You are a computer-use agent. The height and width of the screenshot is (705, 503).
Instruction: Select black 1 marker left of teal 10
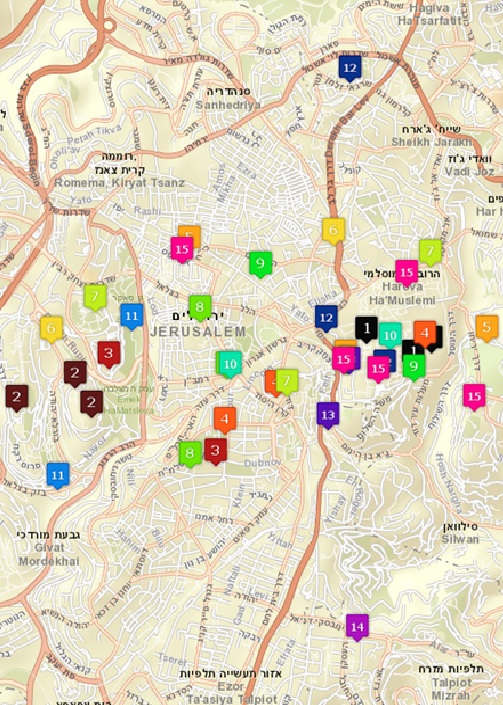click(x=366, y=329)
